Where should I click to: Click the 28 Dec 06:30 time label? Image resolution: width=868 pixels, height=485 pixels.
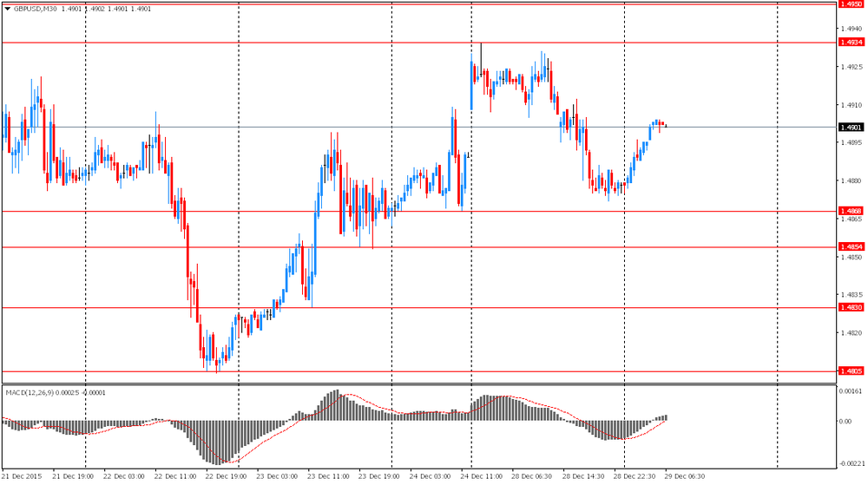[532, 476]
